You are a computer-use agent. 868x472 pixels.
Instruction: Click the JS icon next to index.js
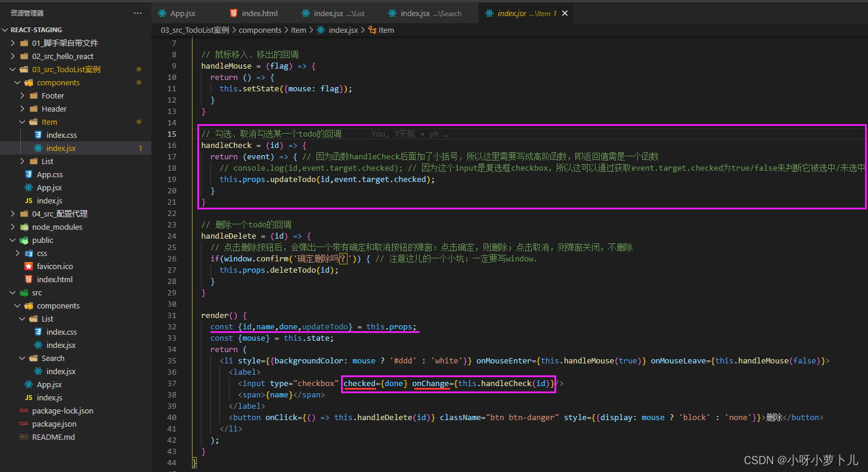click(28, 200)
